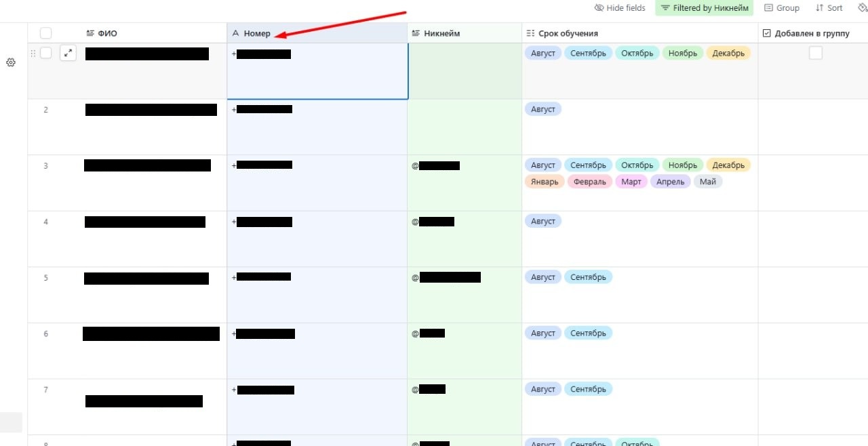Click the Сентябрь tag in first row
This screenshot has height=446, width=868.
tap(588, 53)
